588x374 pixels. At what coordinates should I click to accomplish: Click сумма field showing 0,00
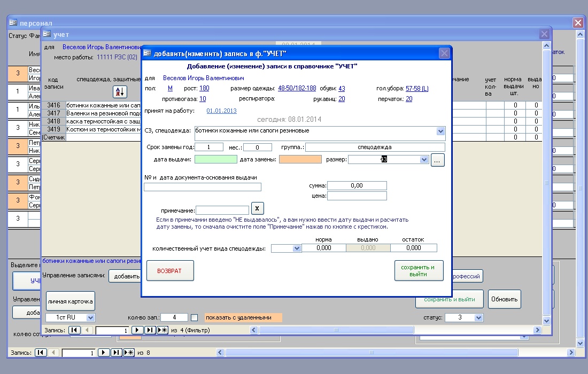(357, 185)
